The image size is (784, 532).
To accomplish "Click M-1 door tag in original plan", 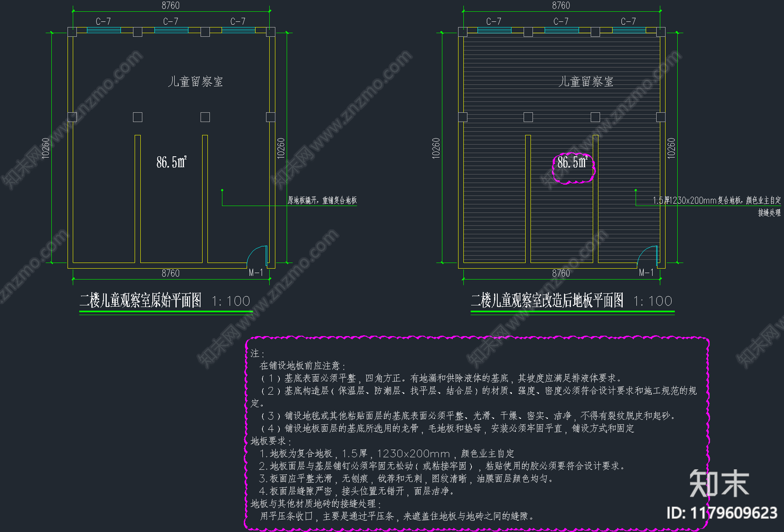I will point(256,273).
